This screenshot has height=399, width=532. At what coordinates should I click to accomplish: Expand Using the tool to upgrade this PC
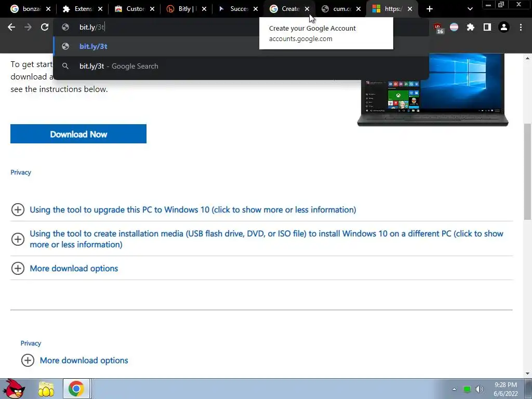(x=193, y=210)
